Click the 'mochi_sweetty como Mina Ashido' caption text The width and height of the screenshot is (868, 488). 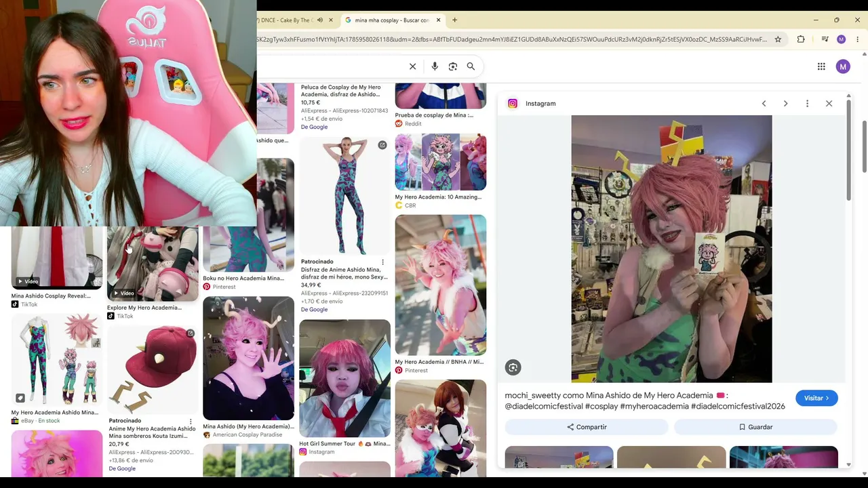pos(645,401)
